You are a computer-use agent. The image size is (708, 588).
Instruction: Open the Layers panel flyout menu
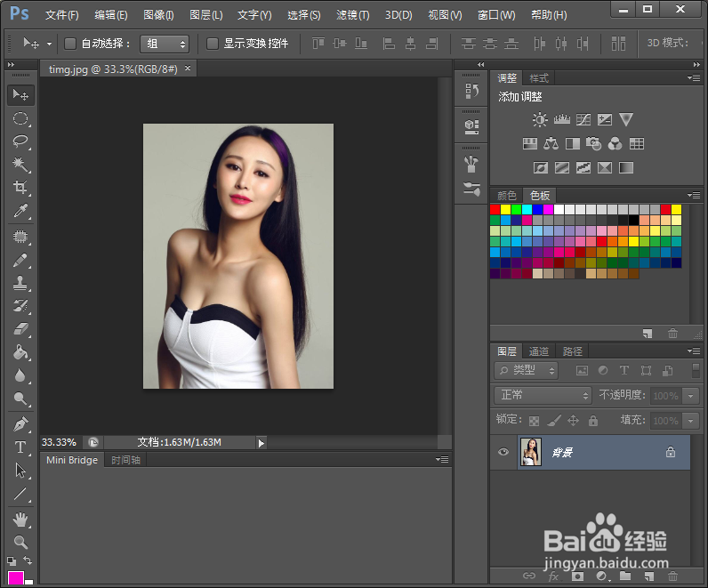tap(694, 350)
